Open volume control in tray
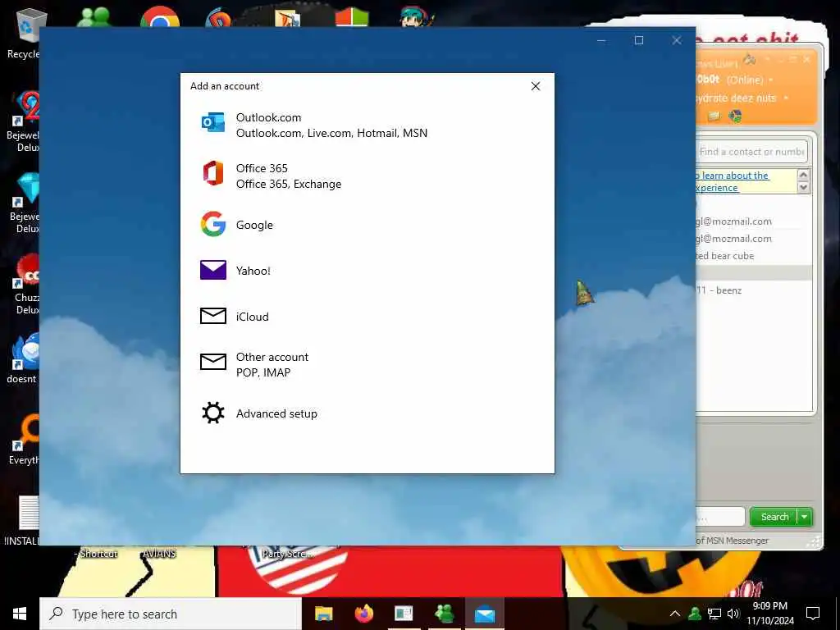This screenshot has height=630, width=840. tap(733, 614)
